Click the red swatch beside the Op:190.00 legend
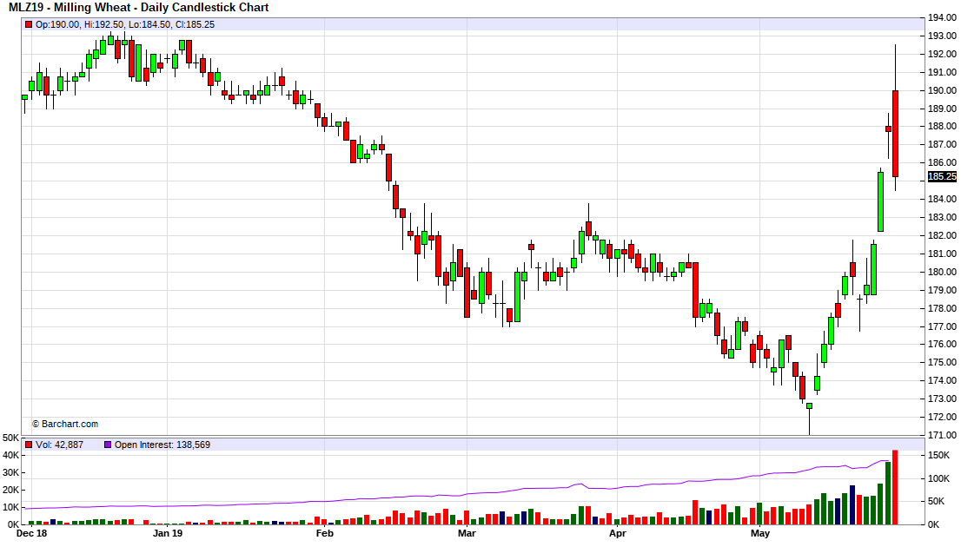The image size is (961, 560). click(x=29, y=24)
